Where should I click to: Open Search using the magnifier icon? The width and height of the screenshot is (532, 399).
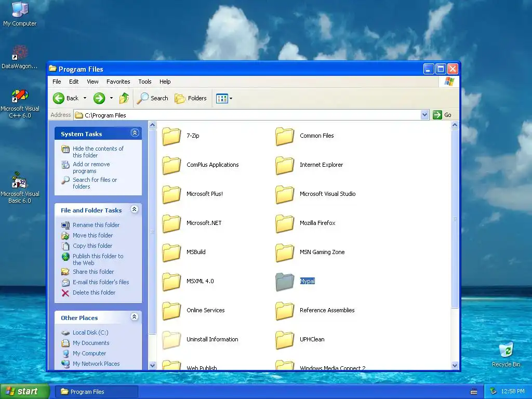143,98
